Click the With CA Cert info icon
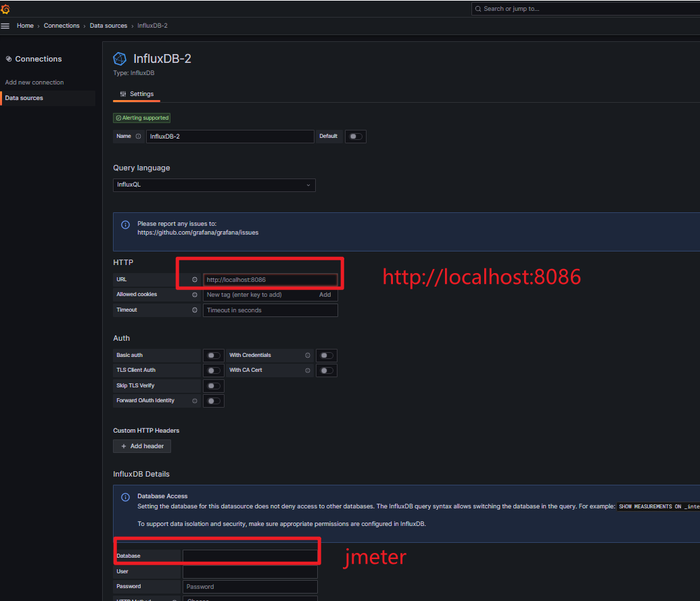Viewport: 700px width, 601px height. tap(308, 370)
